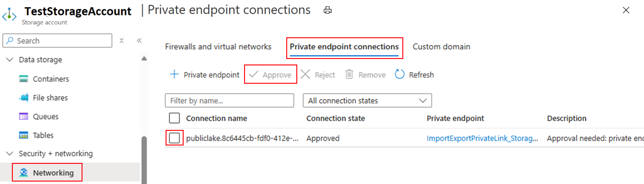Viewport: 644px width, 184px height.
Task: Click the Containers icon in sidebar
Action: point(24,79)
